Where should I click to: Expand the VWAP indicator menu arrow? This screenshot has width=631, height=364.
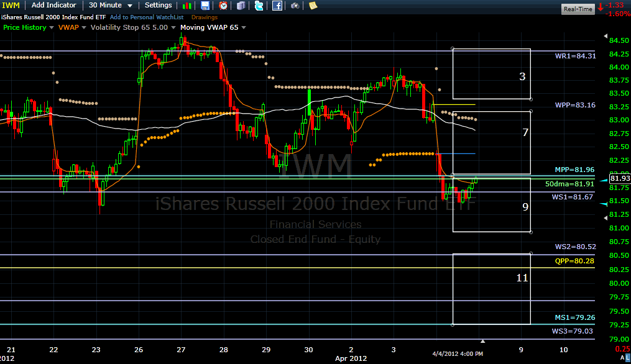click(x=84, y=28)
